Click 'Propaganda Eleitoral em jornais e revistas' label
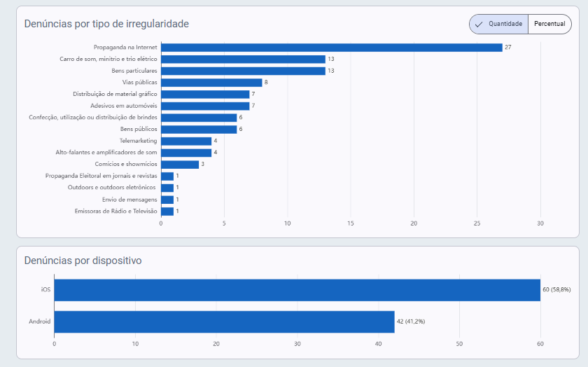Screen dimensions: 588x367 [x=101, y=176]
